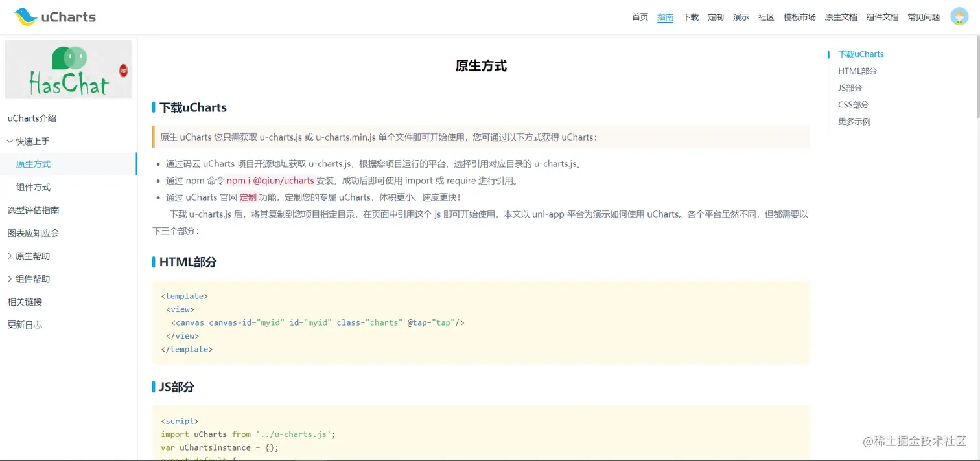Open the user avatar in top right
Screen dimensions: 980x461
tap(959, 17)
